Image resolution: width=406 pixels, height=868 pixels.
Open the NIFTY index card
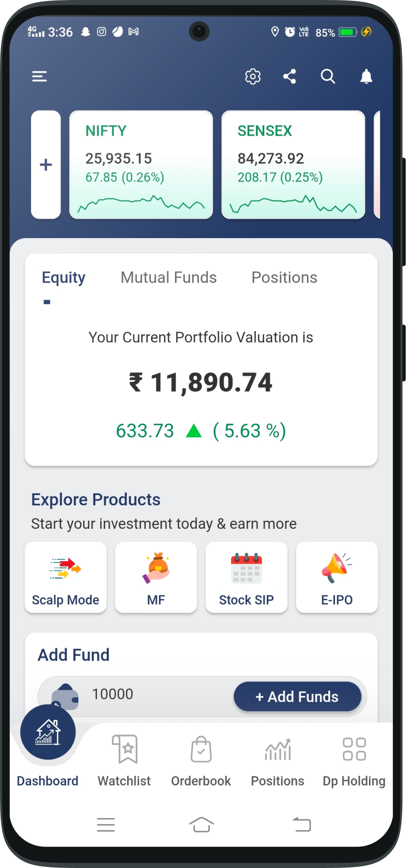pyautogui.click(x=141, y=165)
